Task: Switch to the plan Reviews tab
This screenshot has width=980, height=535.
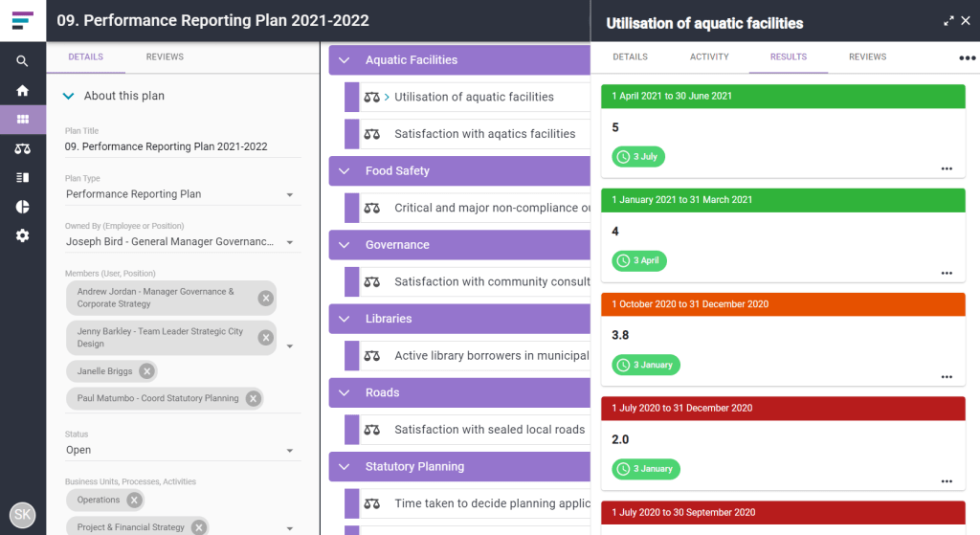Action: click(165, 56)
